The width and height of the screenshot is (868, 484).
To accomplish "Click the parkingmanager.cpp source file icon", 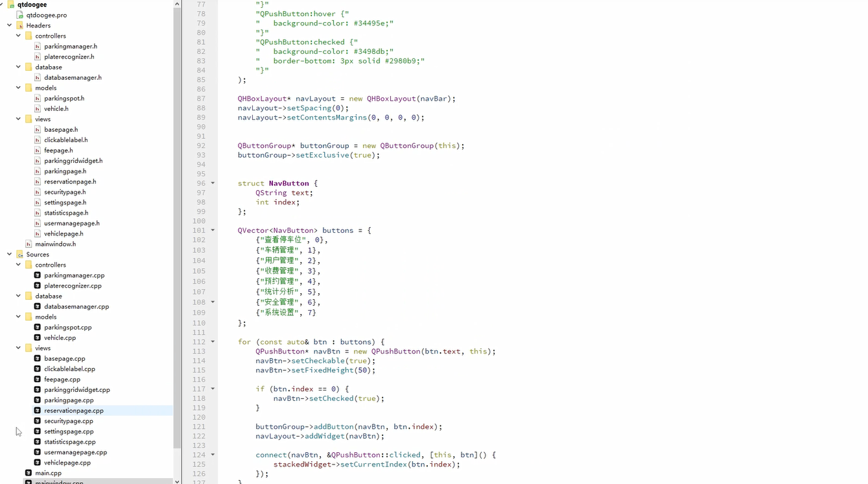I will coord(38,275).
